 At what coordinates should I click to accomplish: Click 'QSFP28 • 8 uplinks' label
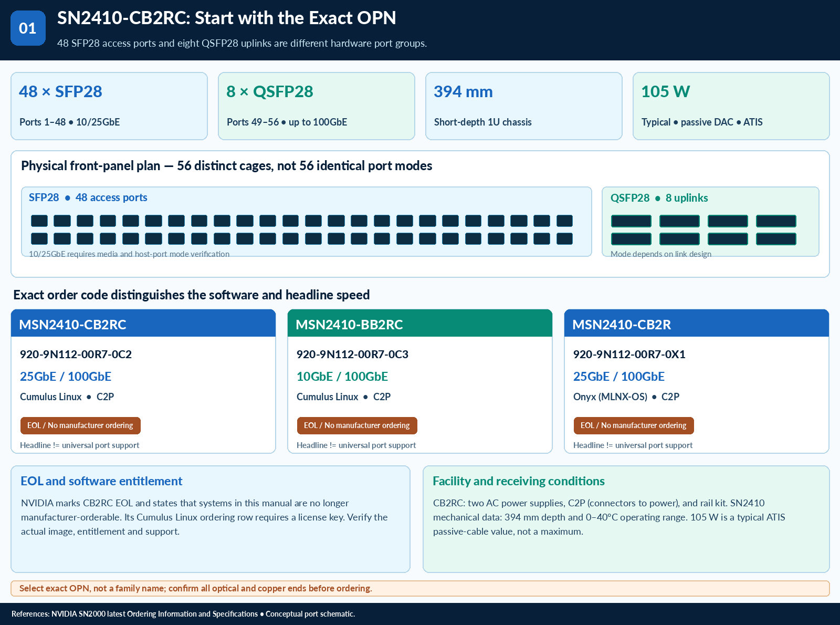(x=659, y=198)
